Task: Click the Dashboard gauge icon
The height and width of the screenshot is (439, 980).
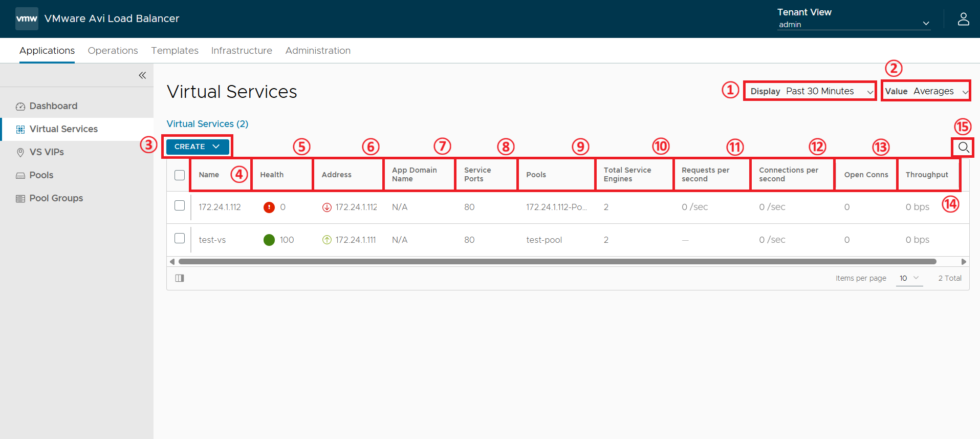Action: (20, 107)
